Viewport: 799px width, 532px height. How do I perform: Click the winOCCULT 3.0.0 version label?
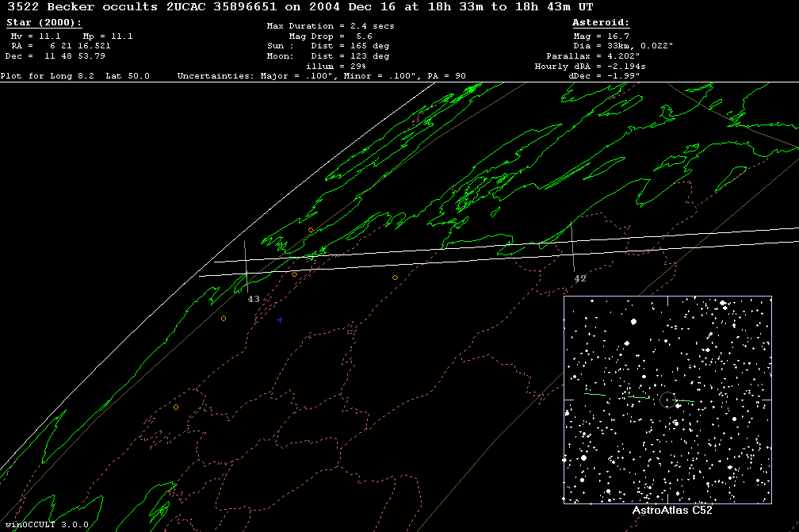[47, 525]
